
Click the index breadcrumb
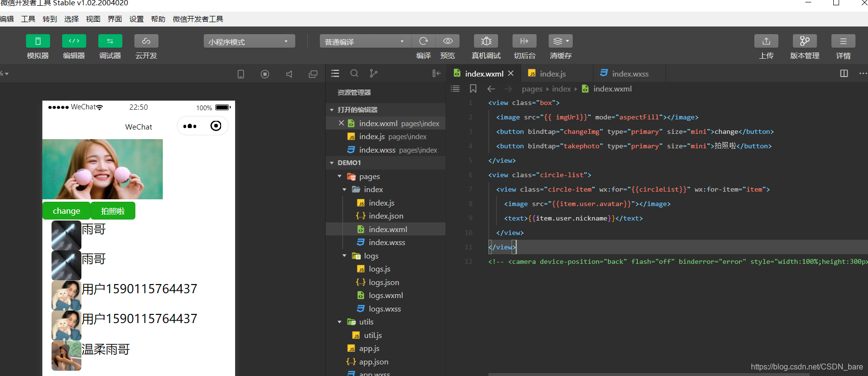(561, 89)
